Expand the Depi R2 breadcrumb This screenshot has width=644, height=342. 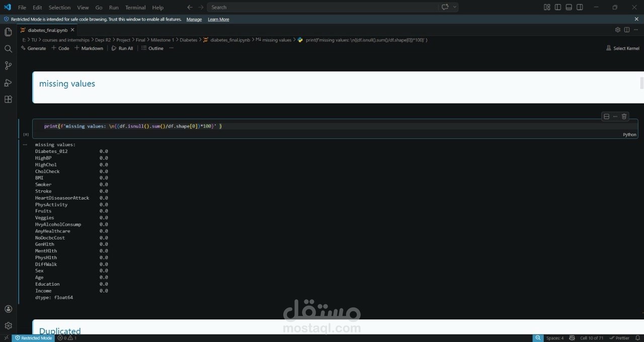103,40
